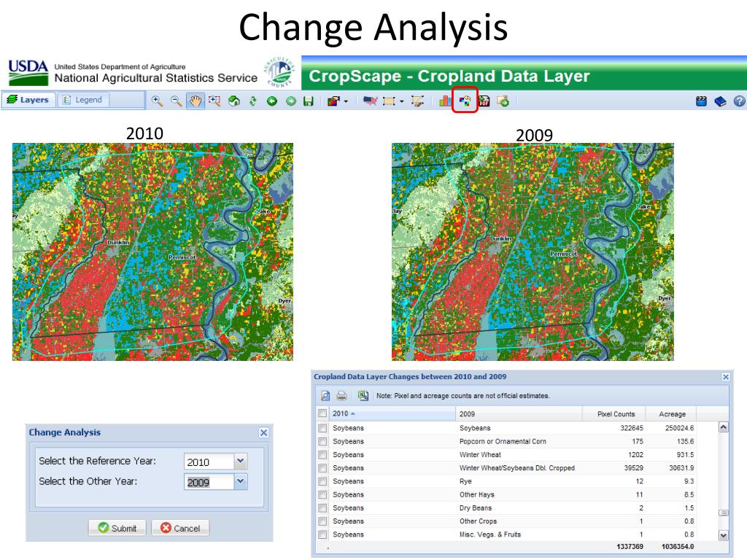This screenshot has height=560, width=747.
Task: Open Help with the question mark icon
Action: click(739, 101)
